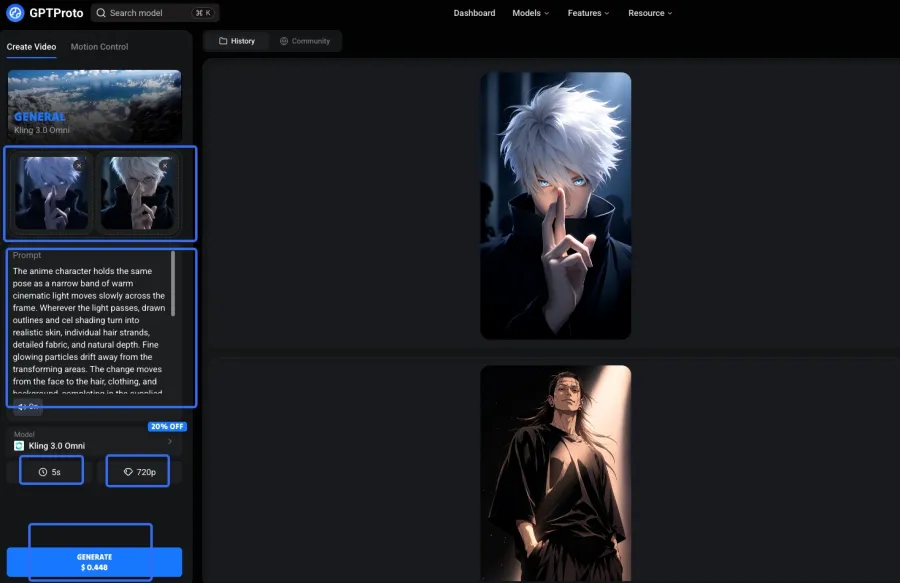This screenshot has width=900, height=583.
Task: Click the search magnifier icon
Action: [101, 13]
